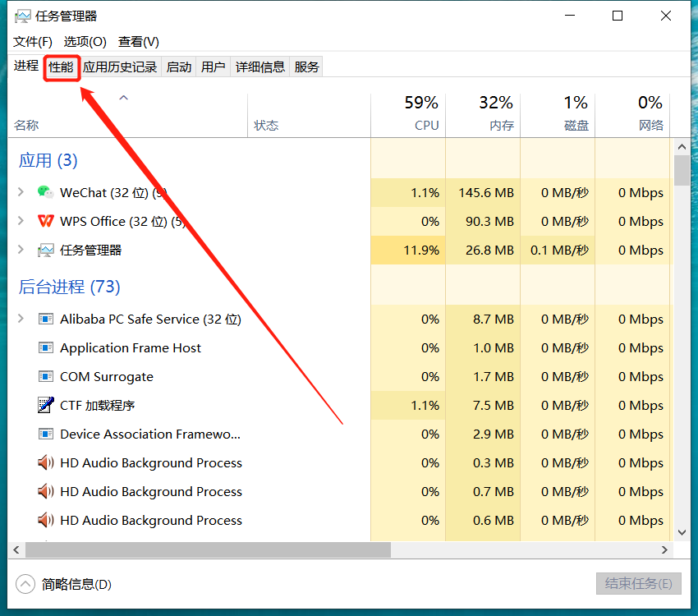Image resolution: width=698 pixels, height=616 pixels.
Task: Click the sort arrow above the 名称 column
Action: tap(124, 98)
